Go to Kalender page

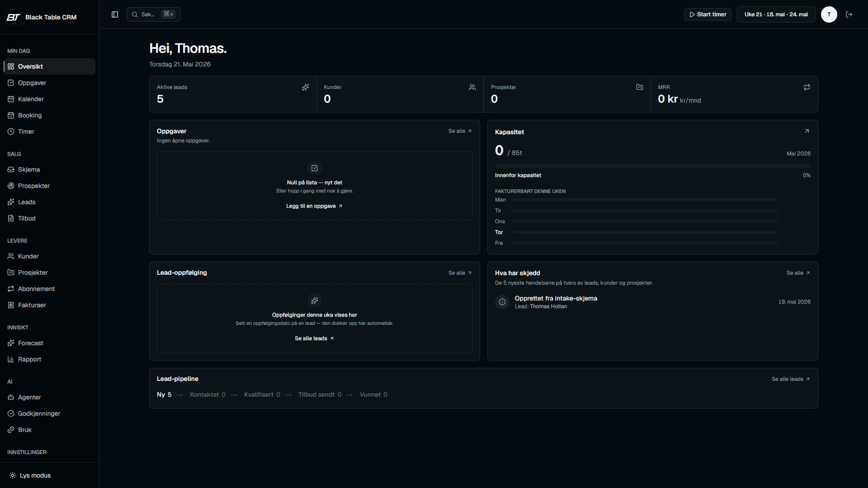click(49, 99)
